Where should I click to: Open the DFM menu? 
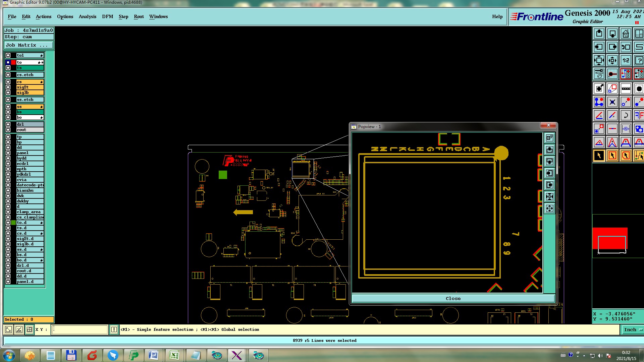(107, 16)
